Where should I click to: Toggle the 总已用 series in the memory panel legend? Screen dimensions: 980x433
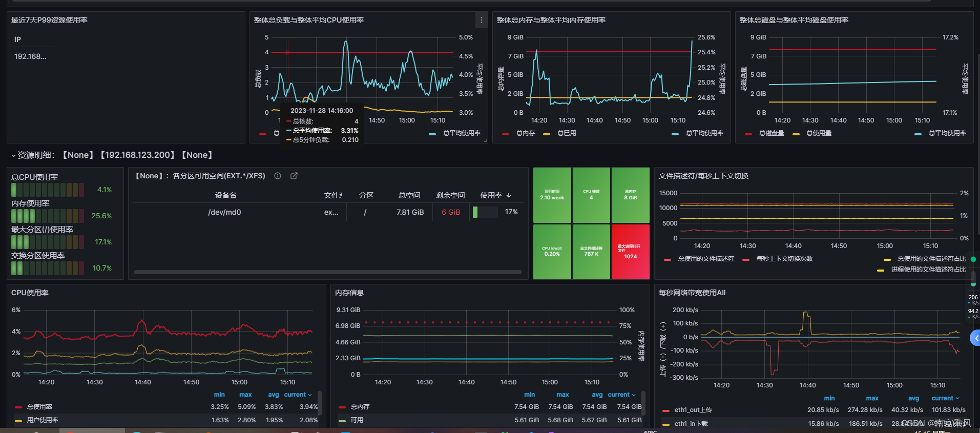coord(567,133)
